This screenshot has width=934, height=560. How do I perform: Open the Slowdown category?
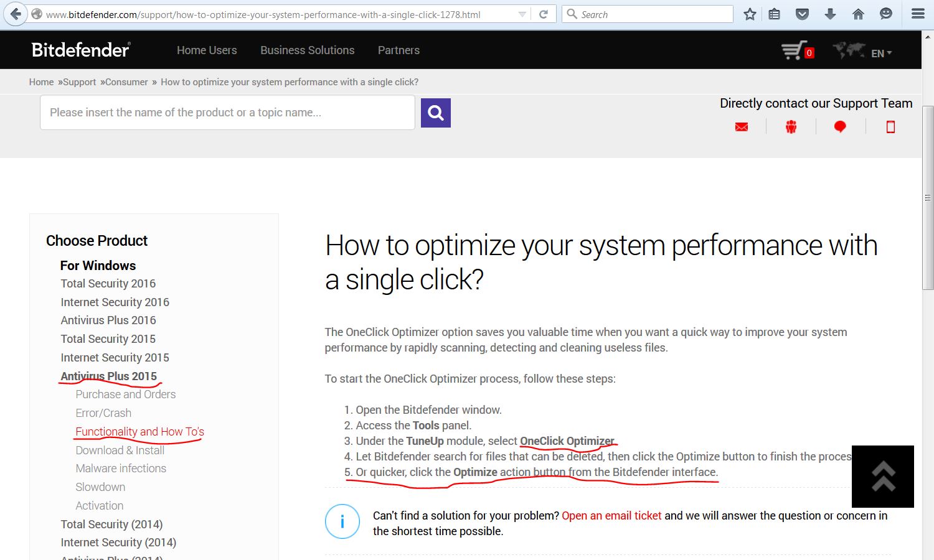(x=100, y=487)
